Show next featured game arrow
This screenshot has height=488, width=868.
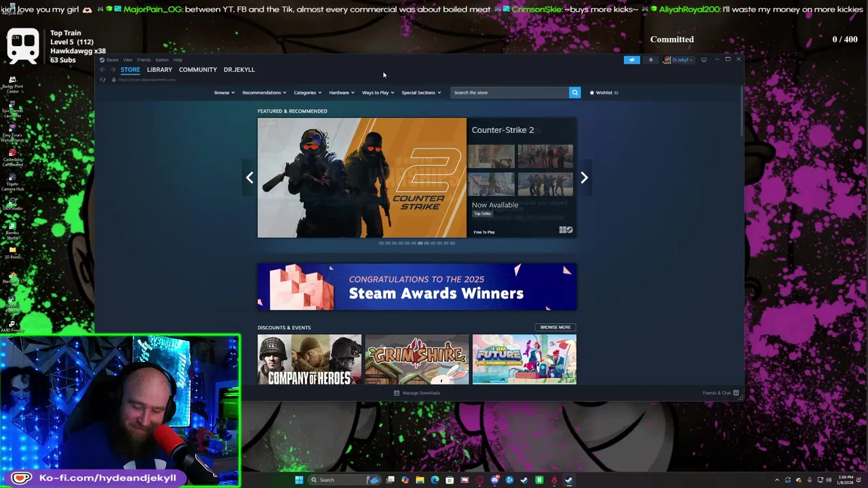pos(584,178)
